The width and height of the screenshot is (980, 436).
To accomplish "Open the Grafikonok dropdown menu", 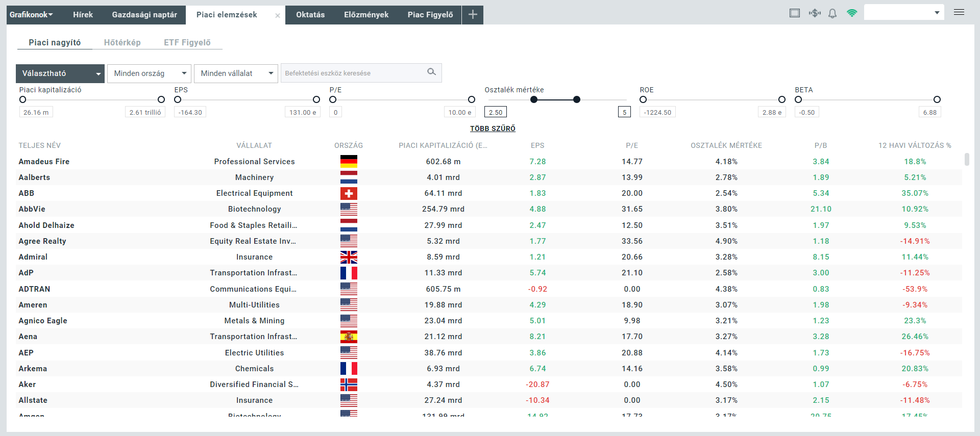I will point(31,15).
